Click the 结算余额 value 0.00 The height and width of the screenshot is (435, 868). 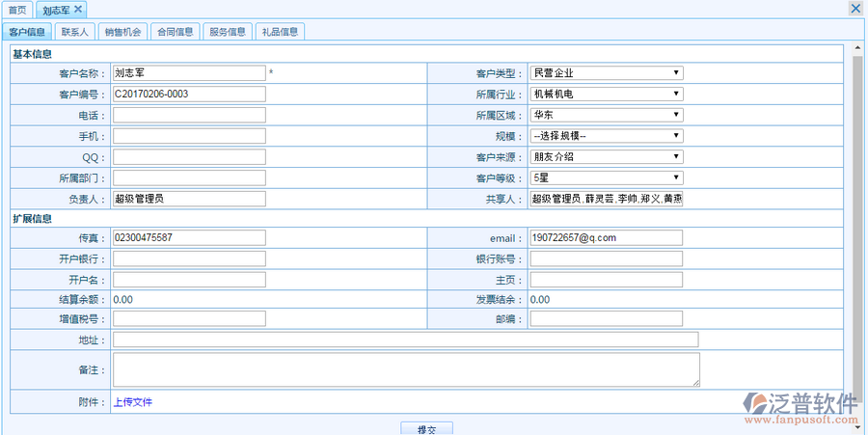point(122,299)
